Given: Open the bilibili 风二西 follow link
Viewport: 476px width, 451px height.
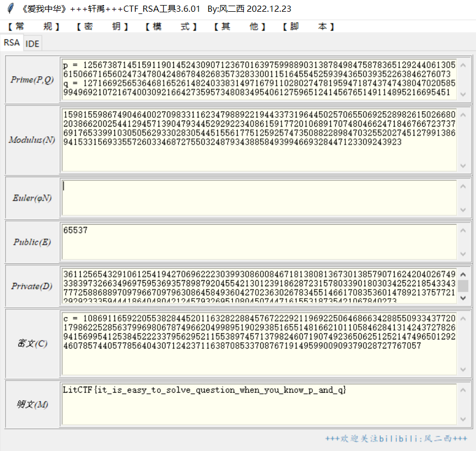Looking at the screenshot, I should tap(396, 439).
